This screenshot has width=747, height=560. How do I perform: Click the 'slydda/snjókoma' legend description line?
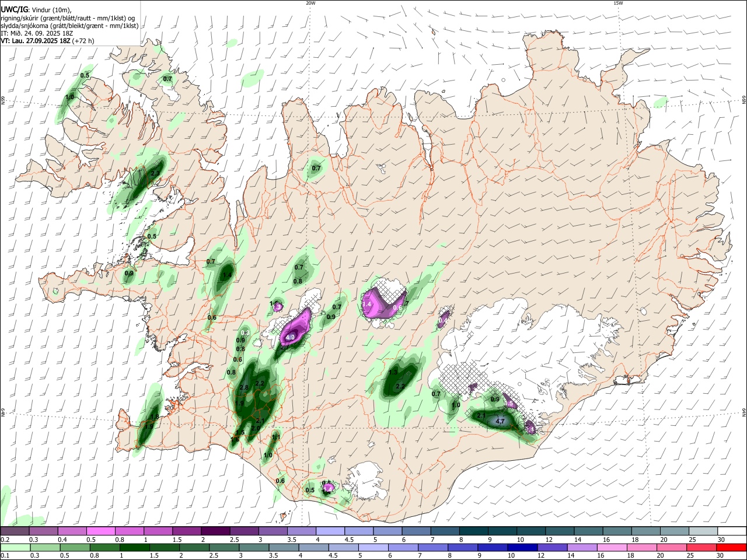point(69,26)
